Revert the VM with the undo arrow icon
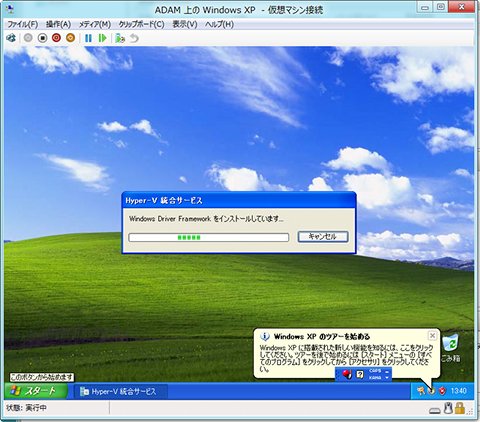 point(134,38)
